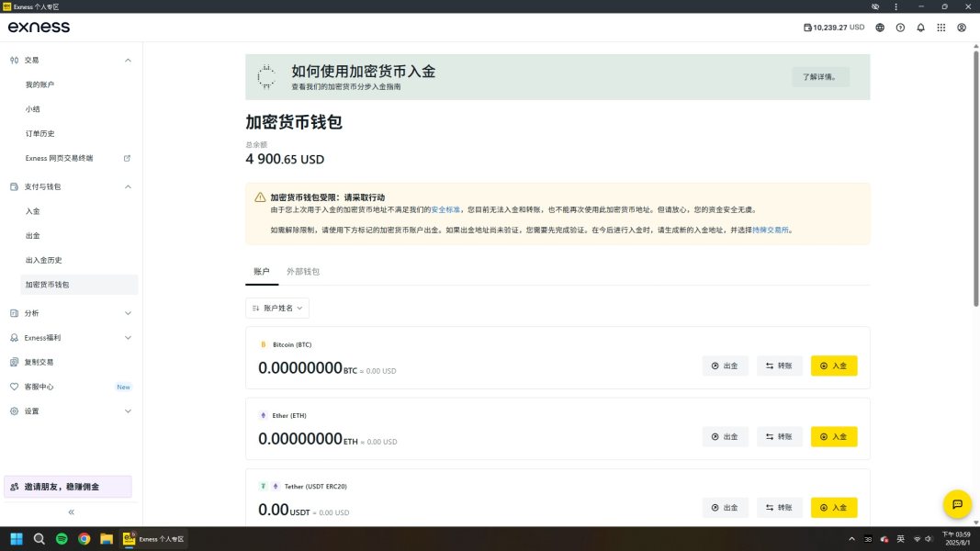Click 转账 for Bitcoin (BTC)

[x=780, y=365]
